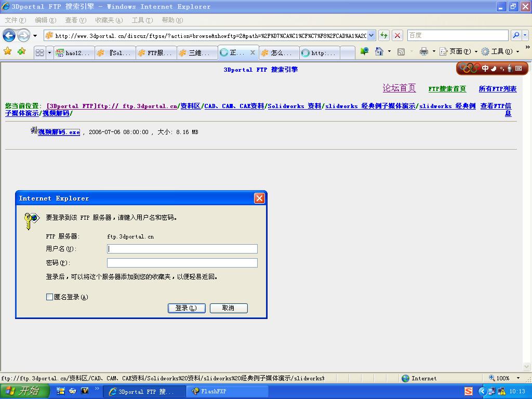
Task: Close the Internet Explorer login dialog
Action: pos(259,198)
